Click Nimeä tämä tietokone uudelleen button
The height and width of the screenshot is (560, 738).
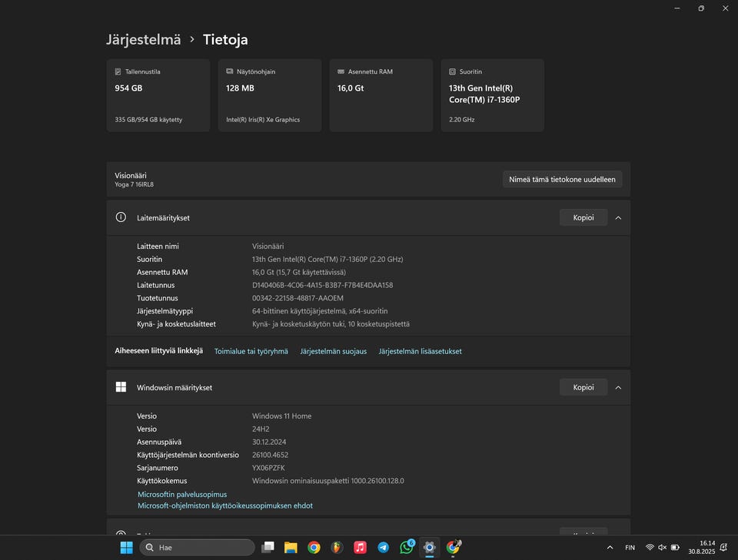(562, 179)
